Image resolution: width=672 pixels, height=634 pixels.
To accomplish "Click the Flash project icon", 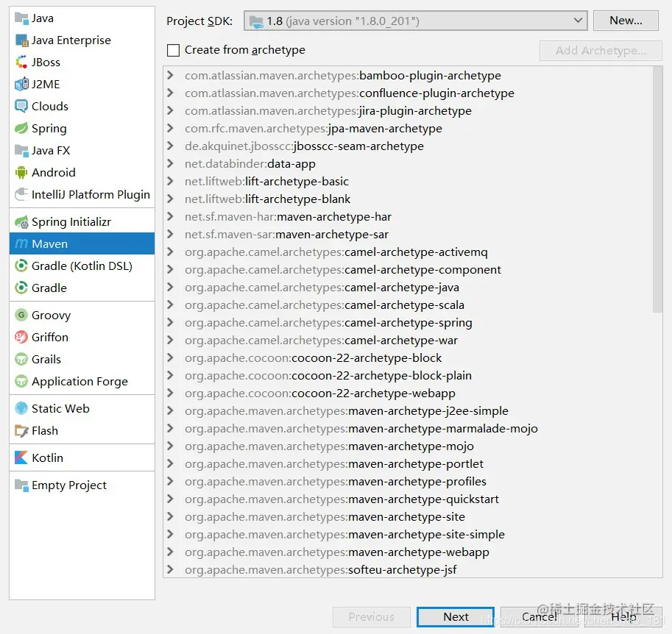I will click(x=21, y=430).
